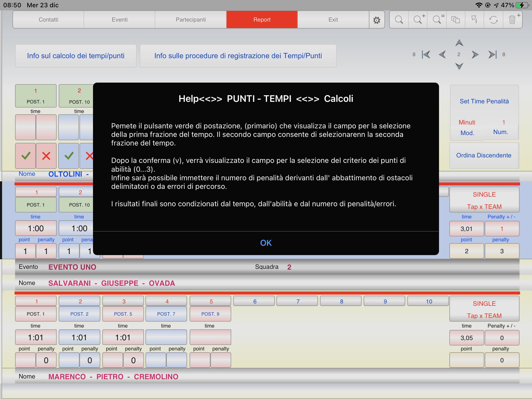Toggle SINGLE Tap x TEAM for Salvarani
This screenshot has width=532, height=399.
tap(484, 309)
